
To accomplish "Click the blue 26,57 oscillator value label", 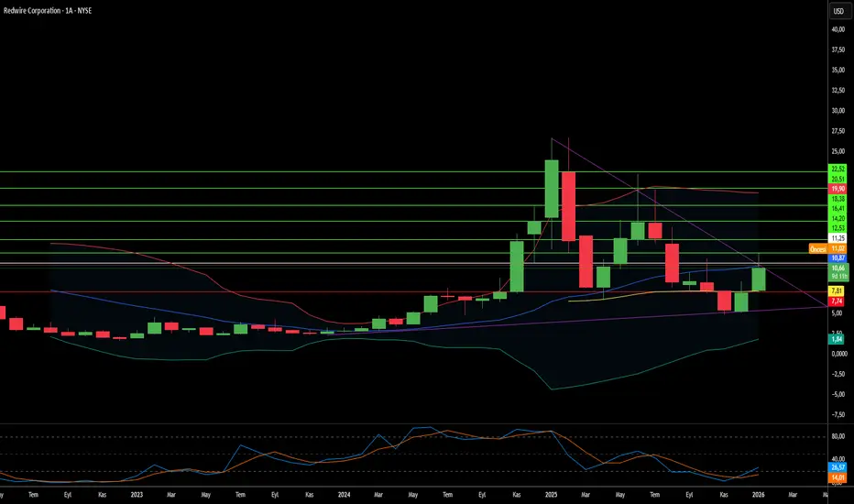I will (838, 467).
